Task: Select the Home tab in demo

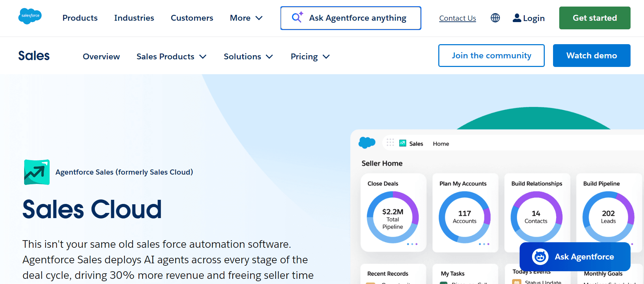Action: (x=441, y=144)
